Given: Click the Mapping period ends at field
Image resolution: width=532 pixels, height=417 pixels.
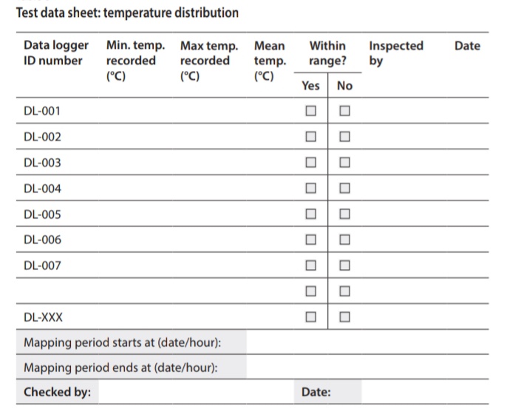Looking at the screenshot, I should click(367, 367).
